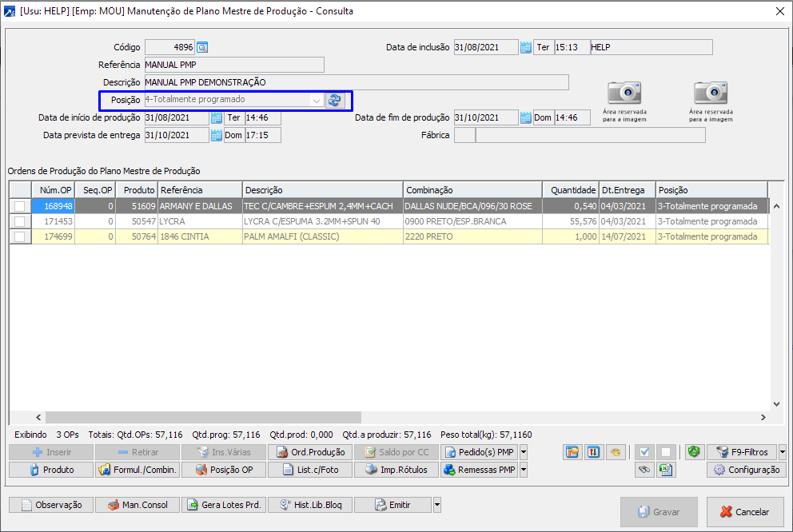Click the Produto button
793x532 pixels.
tap(51, 470)
